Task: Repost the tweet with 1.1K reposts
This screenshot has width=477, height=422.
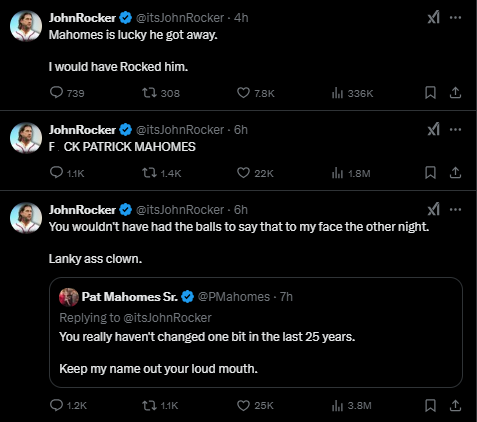Action: click(x=160, y=405)
